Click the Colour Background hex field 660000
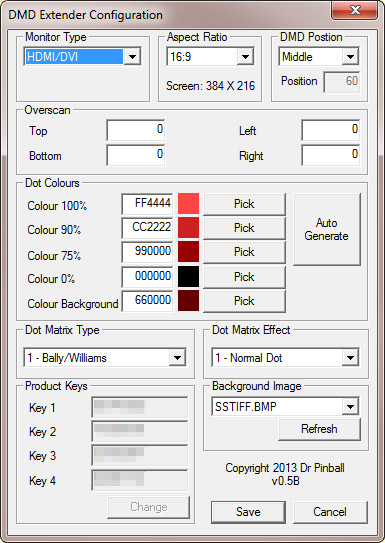This screenshot has height=543, width=385. [147, 301]
